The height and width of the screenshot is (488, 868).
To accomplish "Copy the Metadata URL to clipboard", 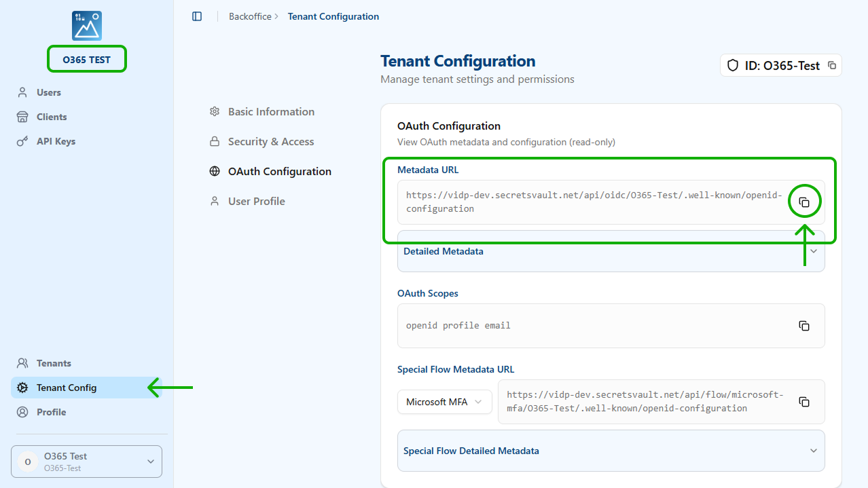I will [804, 202].
